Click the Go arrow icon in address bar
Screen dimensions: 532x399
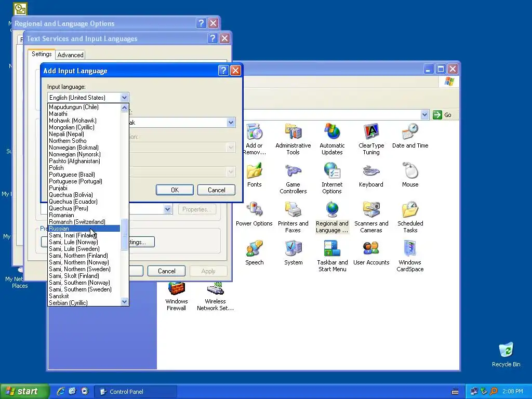(x=437, y=115)
